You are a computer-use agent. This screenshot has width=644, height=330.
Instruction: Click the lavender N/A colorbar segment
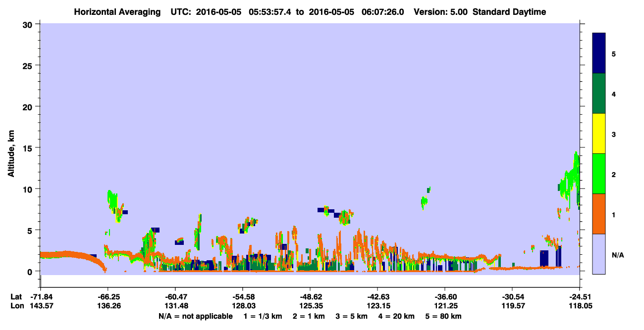click(599, 254)
